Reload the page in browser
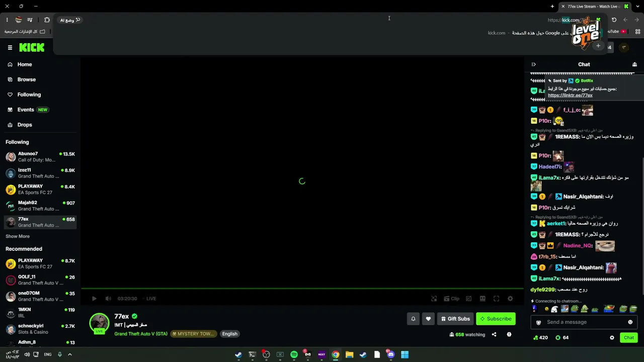The height and width of the screenshot is (362, 644). pyautogui.click(x=614, y=20)
